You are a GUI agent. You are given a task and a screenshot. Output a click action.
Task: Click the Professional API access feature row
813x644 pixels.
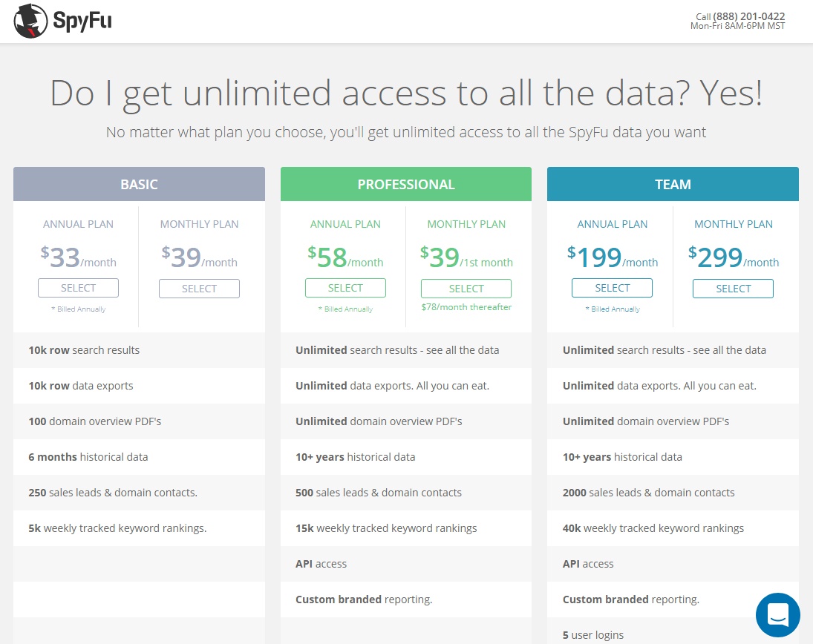(321, 564)
